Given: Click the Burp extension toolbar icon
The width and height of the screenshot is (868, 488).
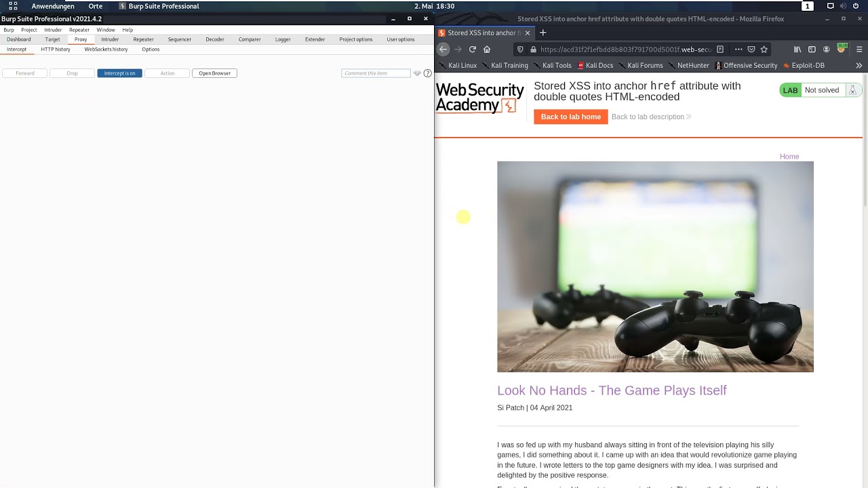Looking at the screenshot, I should click(842, 49).
